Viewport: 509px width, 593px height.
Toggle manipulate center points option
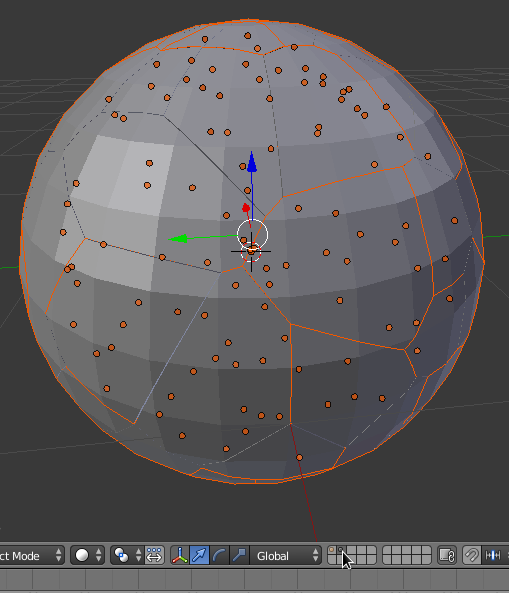154,556
